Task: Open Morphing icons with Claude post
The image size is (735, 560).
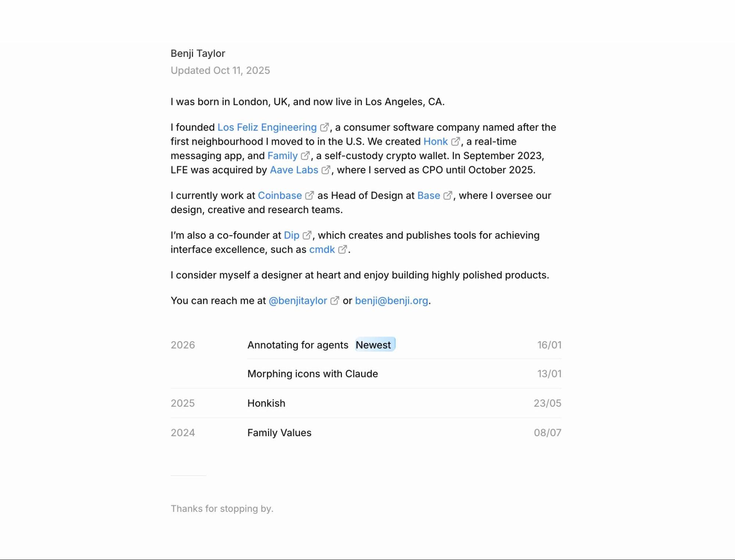Action: click(x=313, y=374)
